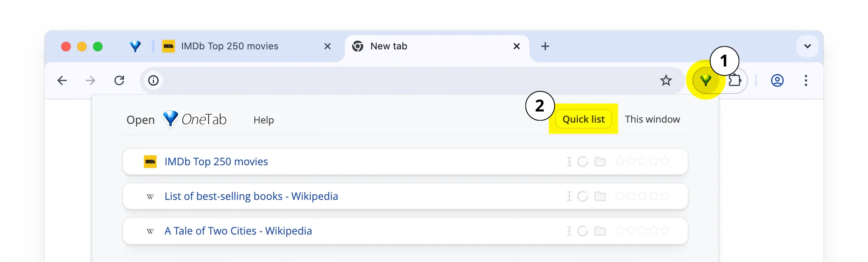Click Open OneTab button in popup header

click(176, 119)
